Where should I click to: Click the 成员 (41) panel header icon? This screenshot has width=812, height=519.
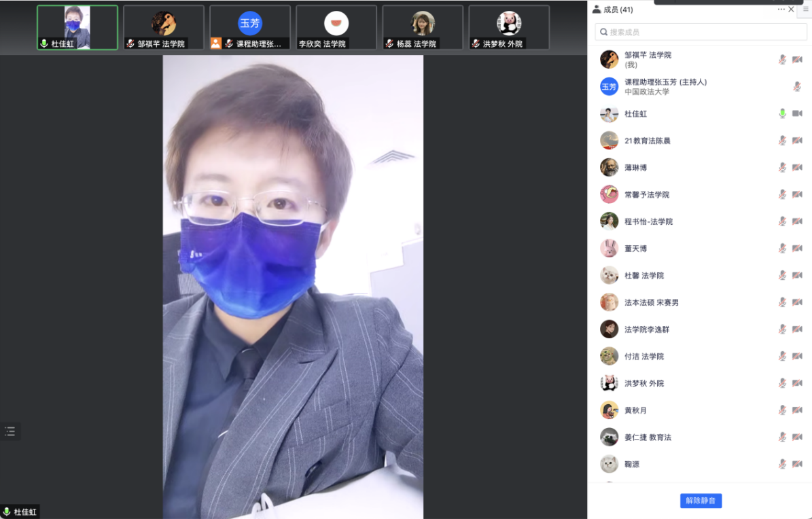point(597,10)
